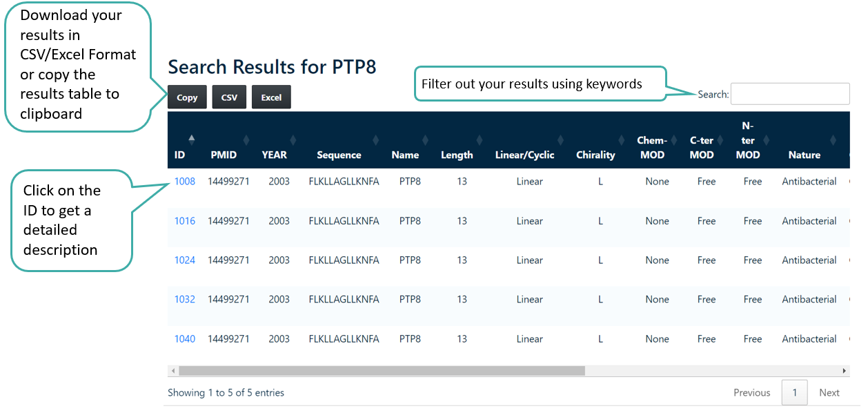868x413 pixels.
Task: Sort table by Length column
Action: (x=457, y=155)
